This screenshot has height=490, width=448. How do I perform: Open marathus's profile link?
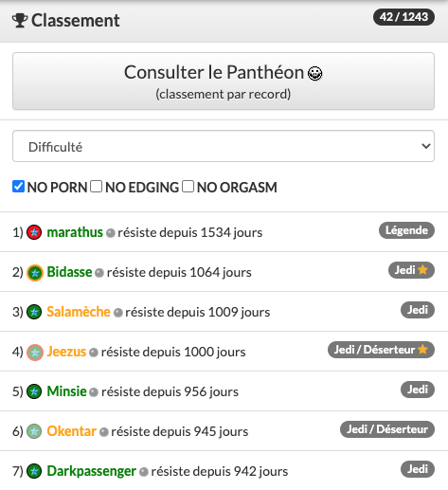75,232
